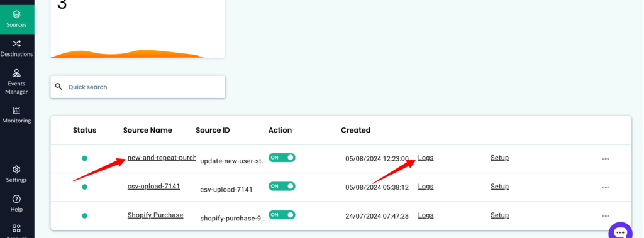View Logs for Shopify Purchase source
This screenshot has height=238, width=644.
(426, 215)
